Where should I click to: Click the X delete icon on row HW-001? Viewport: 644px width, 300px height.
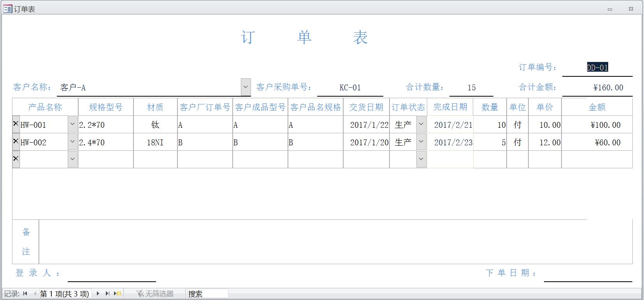tap(16, 124)
